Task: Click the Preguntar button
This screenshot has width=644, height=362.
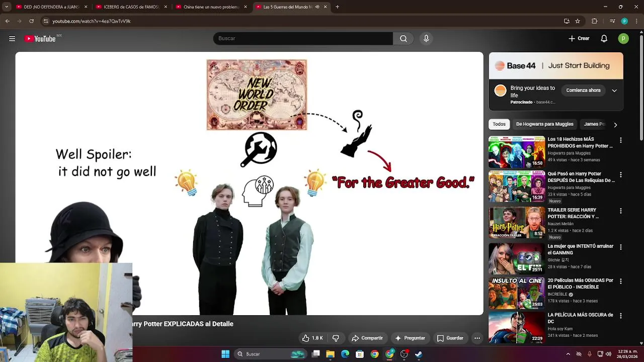Action: [x=410, y=338]
